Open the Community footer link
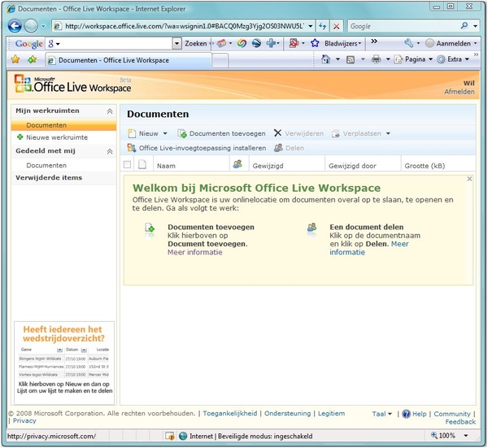 452,414
